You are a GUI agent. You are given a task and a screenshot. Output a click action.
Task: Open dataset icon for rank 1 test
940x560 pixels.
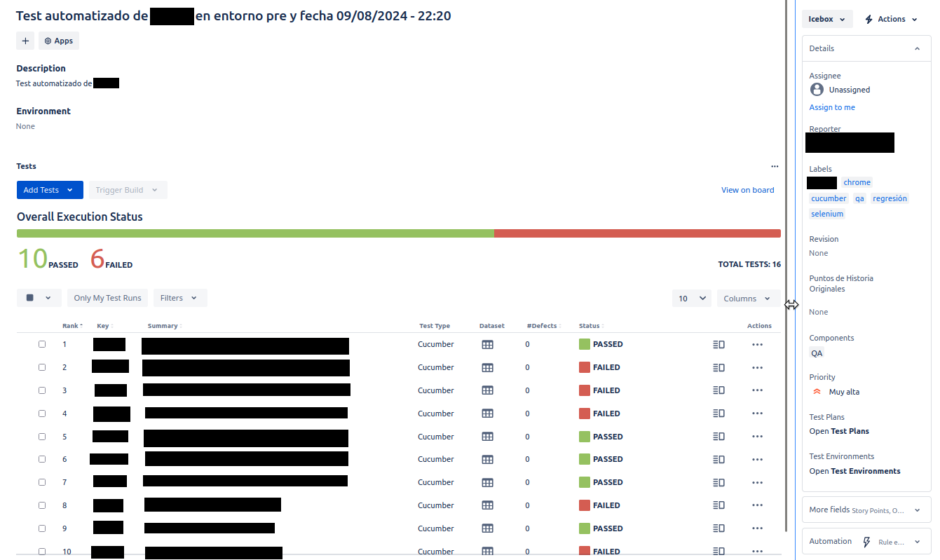point(487,345)
